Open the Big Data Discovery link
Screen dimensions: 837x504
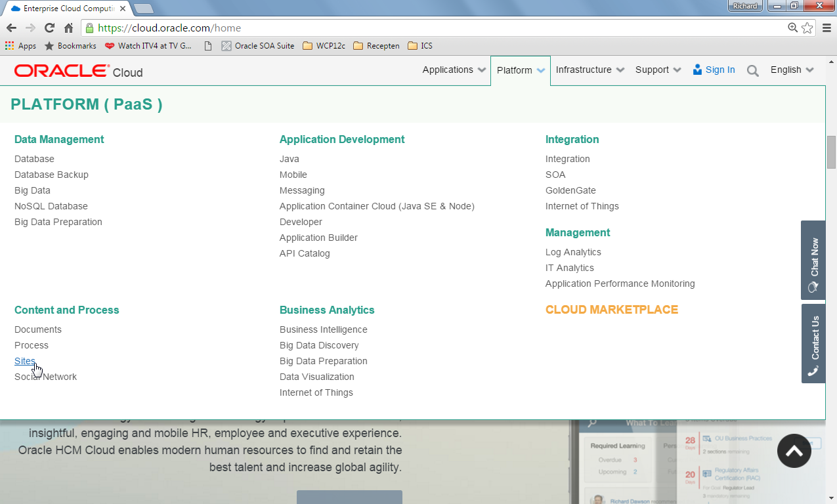(x=319, y=345)
